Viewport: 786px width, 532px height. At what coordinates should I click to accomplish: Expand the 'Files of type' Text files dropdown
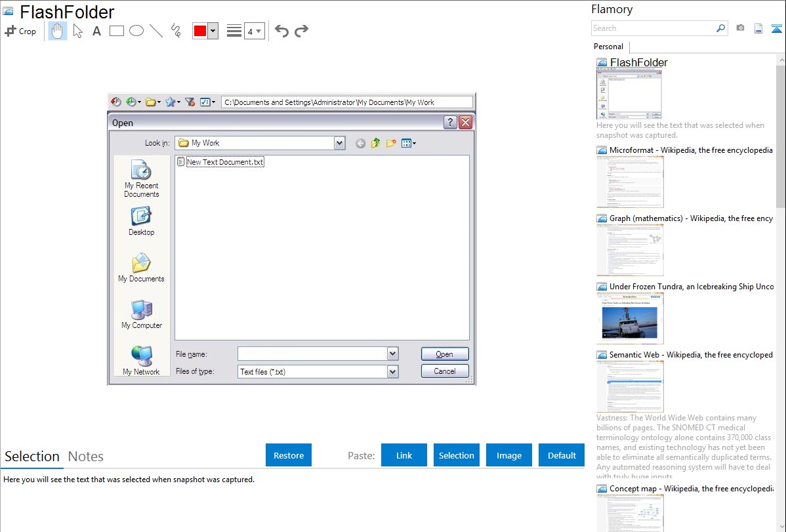click(x=392, y=371)
